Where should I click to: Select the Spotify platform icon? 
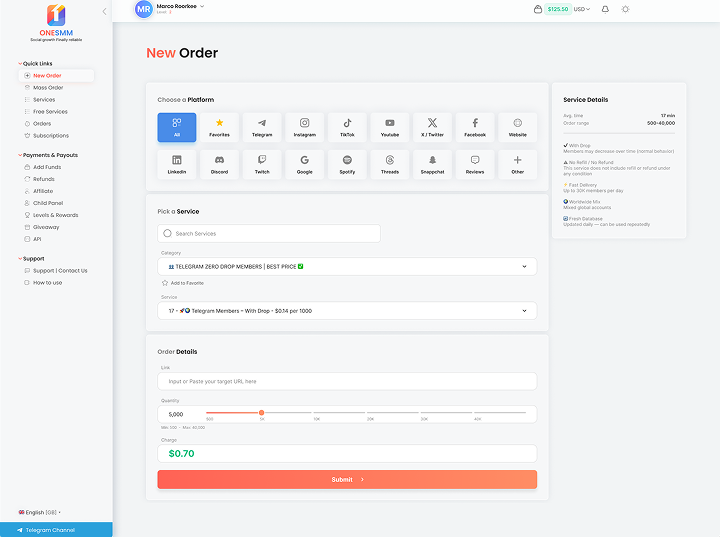[347, 164]
